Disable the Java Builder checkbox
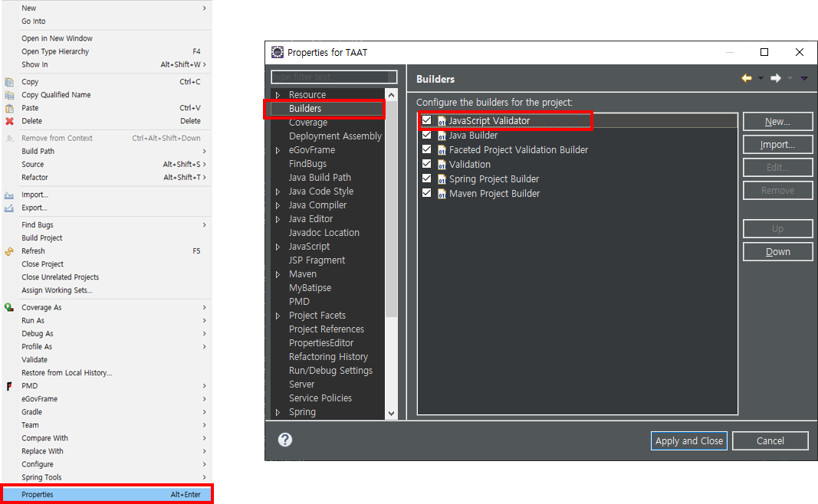 click(x=426, y=136)
